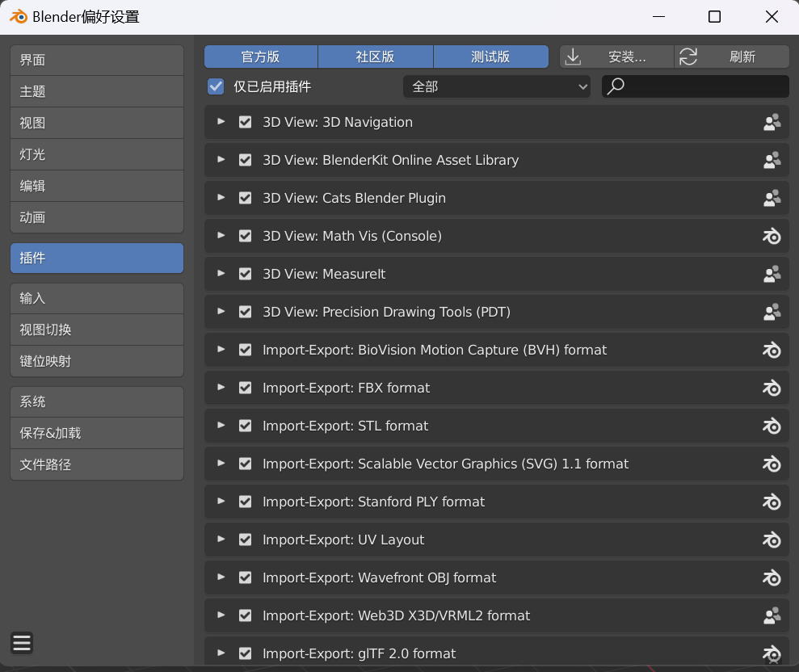799x672 pixels.
Task: Disable the MeasureIt add-on
Action: (x=245, y=274)
